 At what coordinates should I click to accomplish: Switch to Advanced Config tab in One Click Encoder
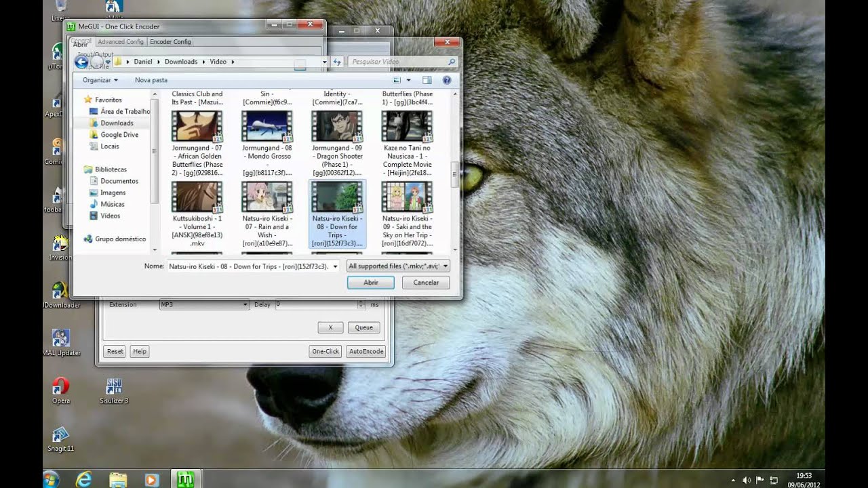(x=121, y=41)
